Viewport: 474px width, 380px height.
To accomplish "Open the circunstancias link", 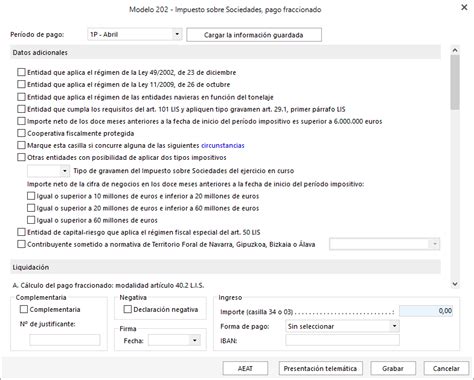I will [x=223, y=145].
